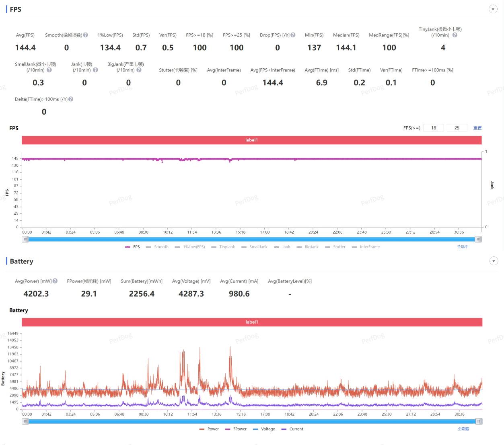Click help icon under Jank label
Screen dimensions: 504x445
click(x=95, y=70)
